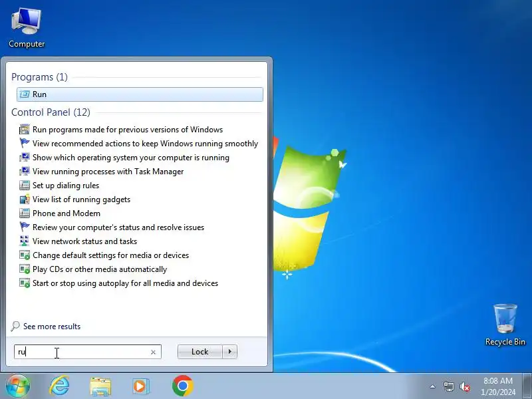Image resolution: width=532 pixels, height=399 pixels.
Task: Click icon beside Show which operating system
Action: click(x=25, y=158)
